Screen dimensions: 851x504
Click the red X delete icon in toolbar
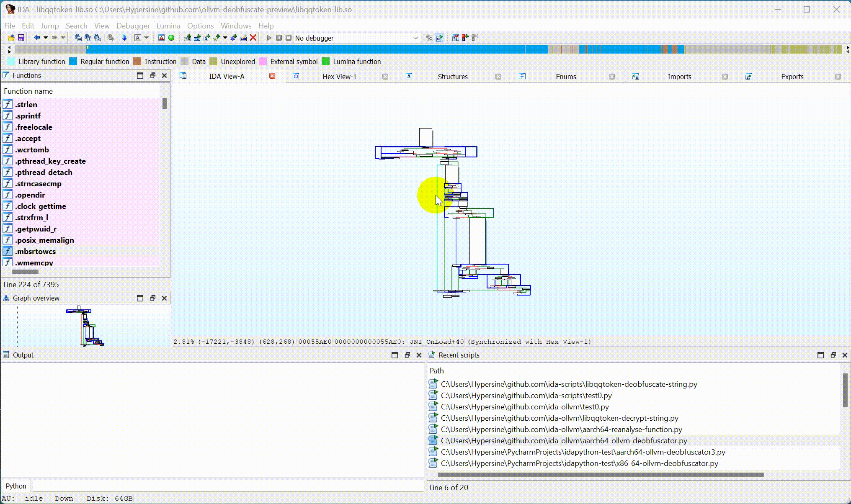[x=253, y=38]
